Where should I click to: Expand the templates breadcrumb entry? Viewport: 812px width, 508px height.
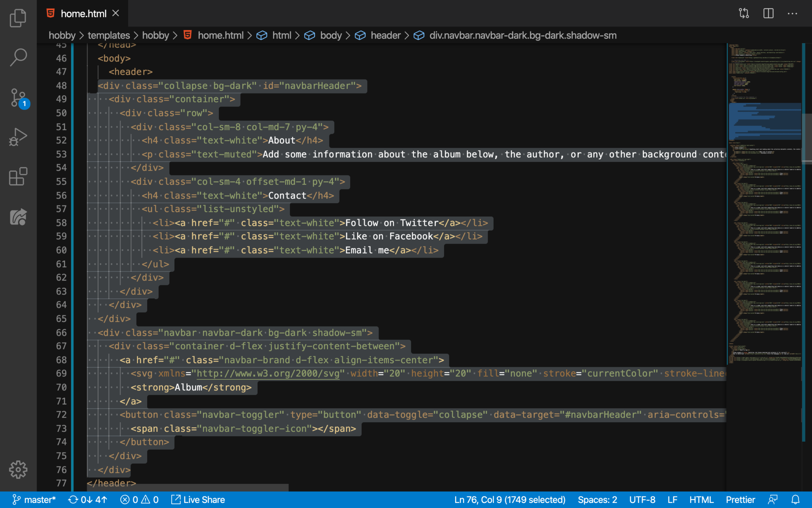(108, 35)
